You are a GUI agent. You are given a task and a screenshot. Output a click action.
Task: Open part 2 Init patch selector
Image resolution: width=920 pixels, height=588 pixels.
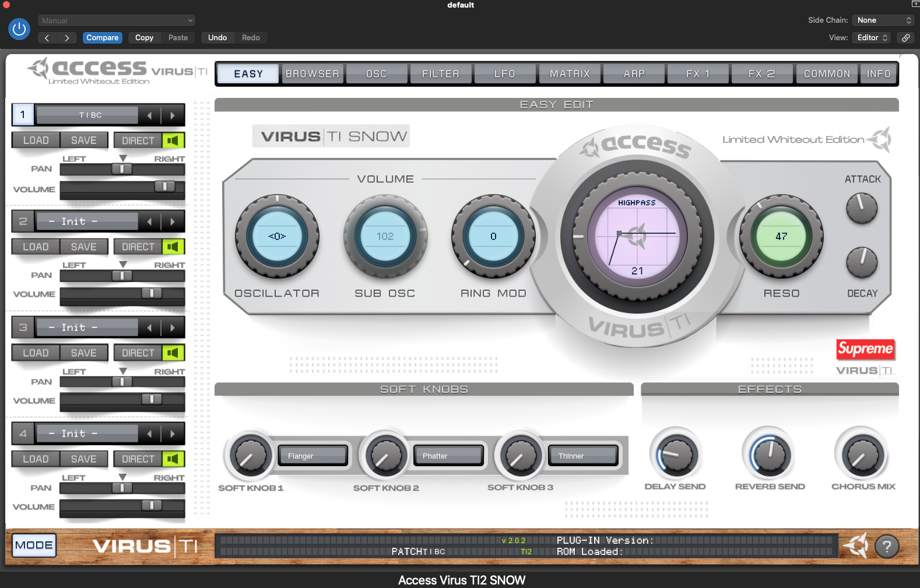point(87,221)
